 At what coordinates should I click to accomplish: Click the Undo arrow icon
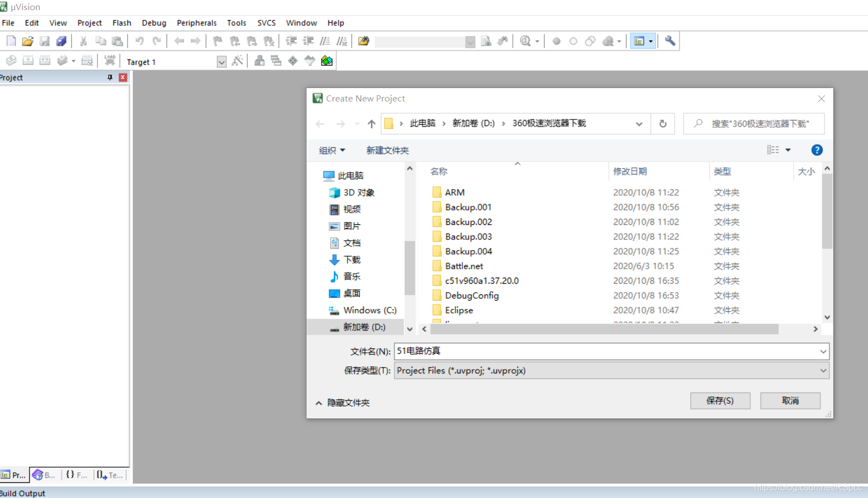pos(140,41)
